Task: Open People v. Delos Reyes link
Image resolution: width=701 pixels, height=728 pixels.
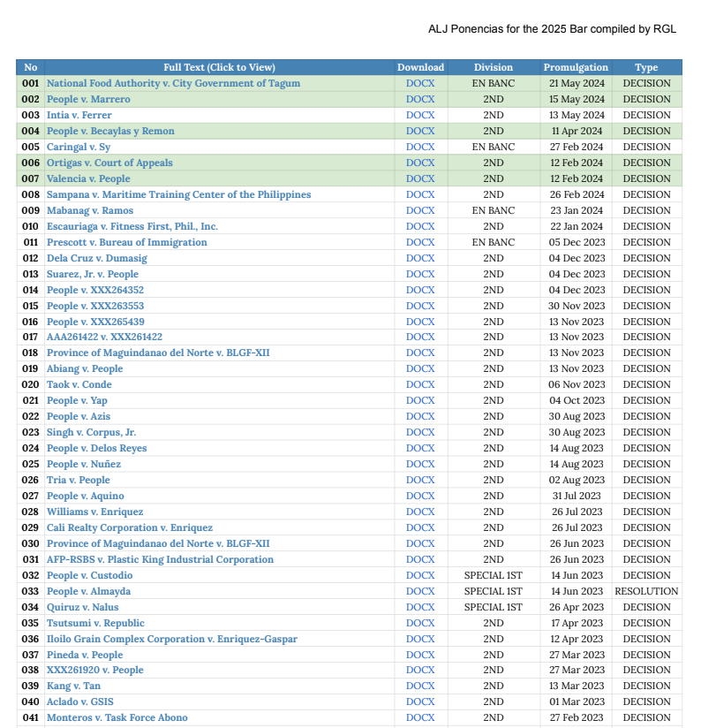Action: pyautogui.click(x=96, y=449)
